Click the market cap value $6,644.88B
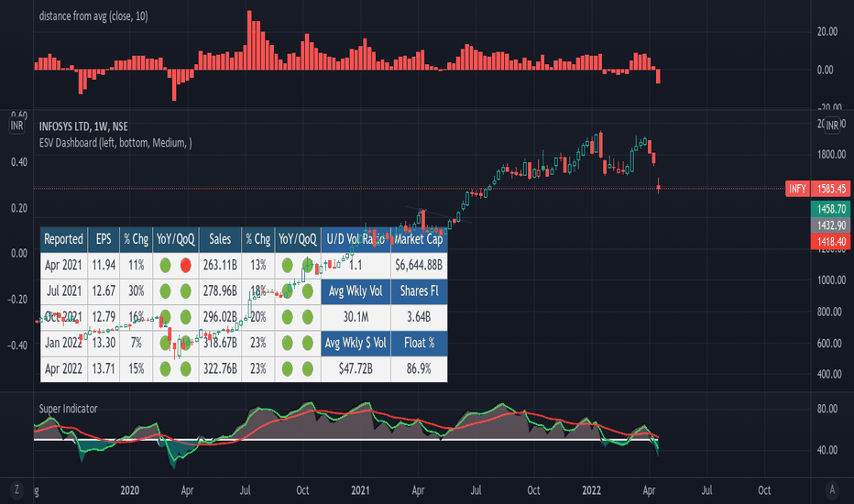 (x=419, y=266)
